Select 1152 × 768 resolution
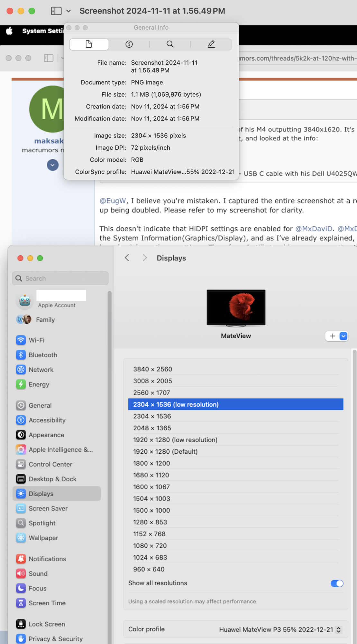The height and width of the screenshot is (644, 357). pyautogui.click(x=236, y=534)
